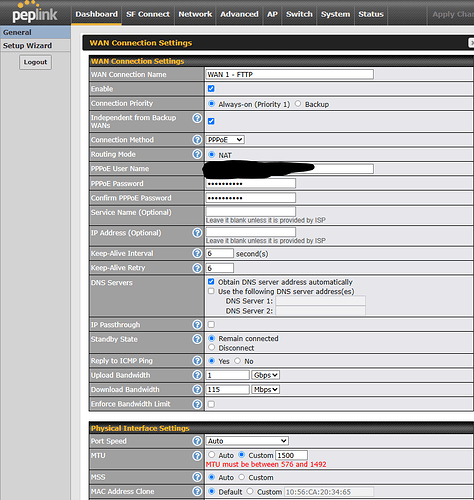Click Apply Changes button
474x500 pixels.
point(452,14)
